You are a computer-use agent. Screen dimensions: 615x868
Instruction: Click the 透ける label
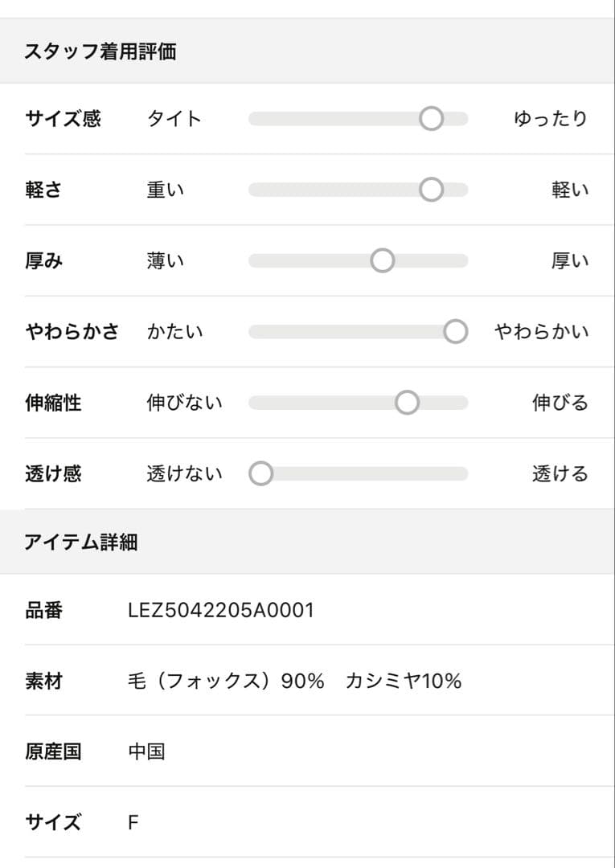[x=560, y=473]
